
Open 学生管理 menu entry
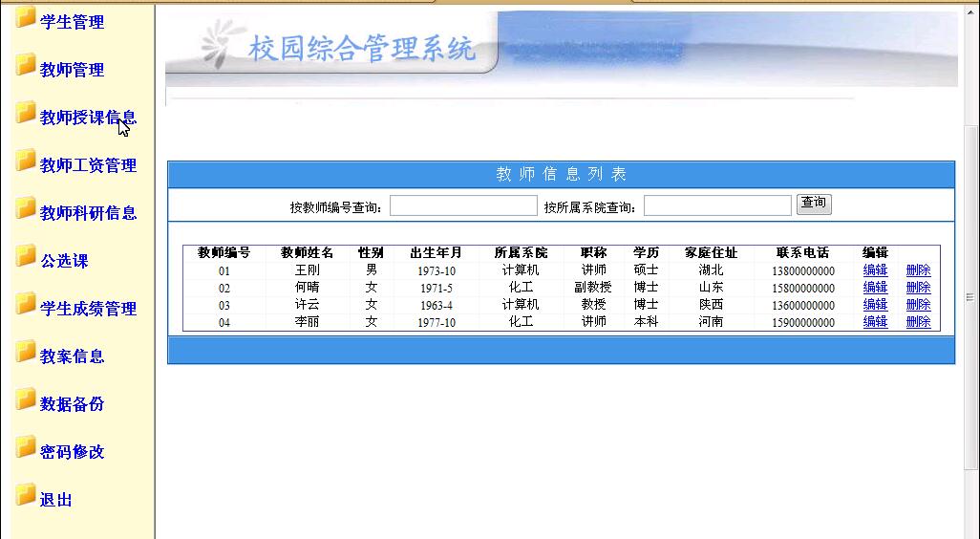click(x=72, y=22)
